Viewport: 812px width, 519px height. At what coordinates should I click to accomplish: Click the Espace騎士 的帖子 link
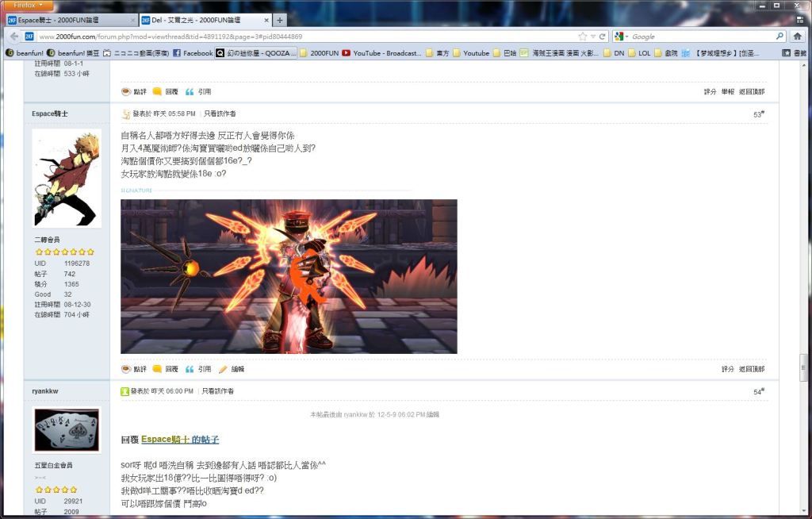179,439
